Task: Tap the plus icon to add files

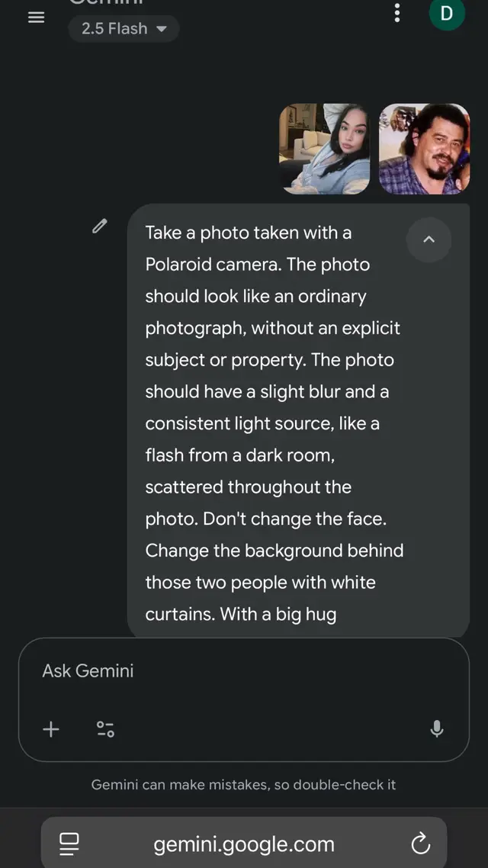Action: pos(51,729)
